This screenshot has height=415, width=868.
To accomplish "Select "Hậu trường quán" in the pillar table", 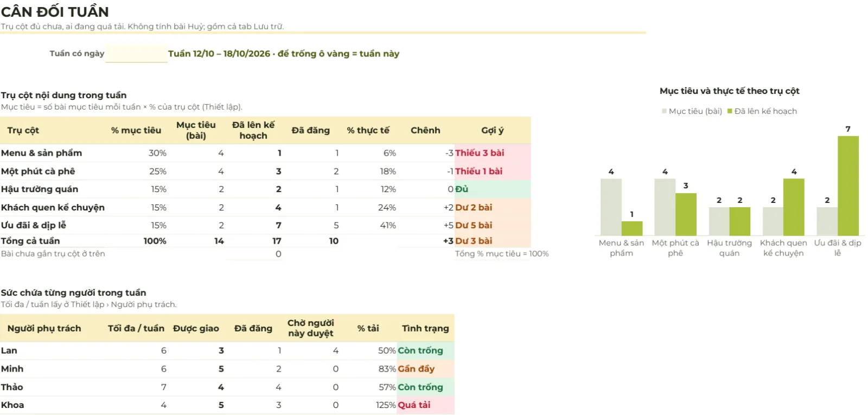I will (40, 189).
